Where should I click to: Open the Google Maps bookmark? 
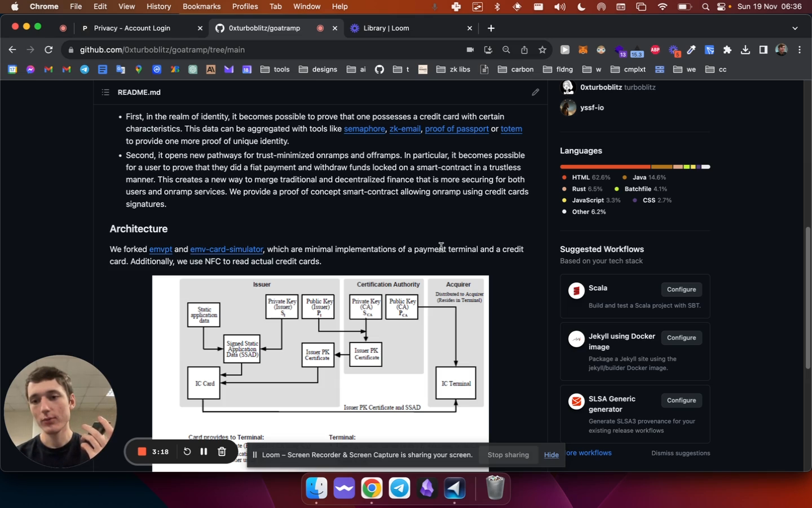139,69
